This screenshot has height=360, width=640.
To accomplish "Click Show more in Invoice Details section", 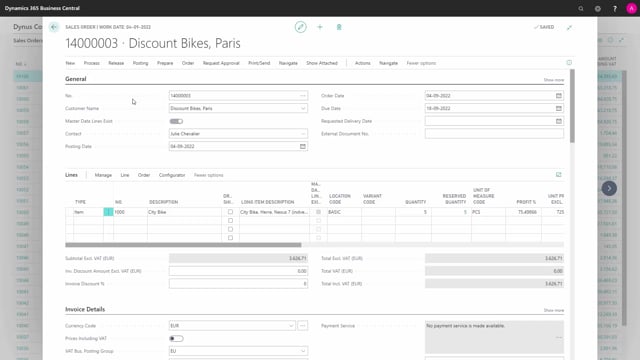I will (553, 310).
